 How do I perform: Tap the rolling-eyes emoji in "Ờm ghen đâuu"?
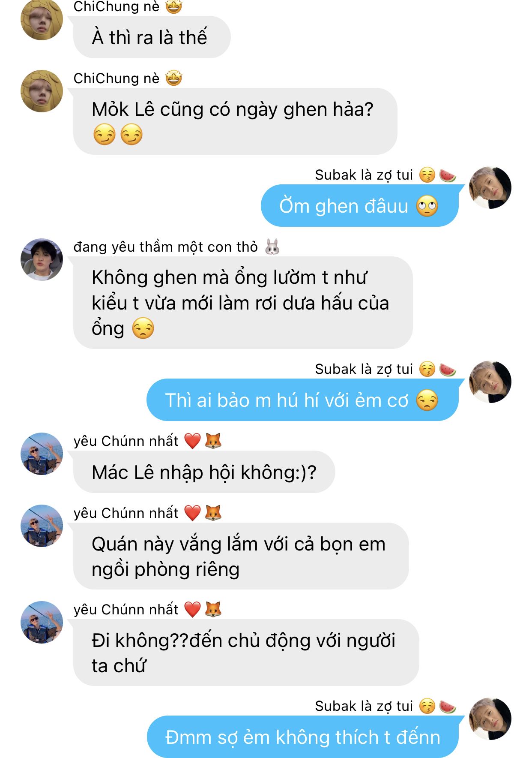pos(427,206)
